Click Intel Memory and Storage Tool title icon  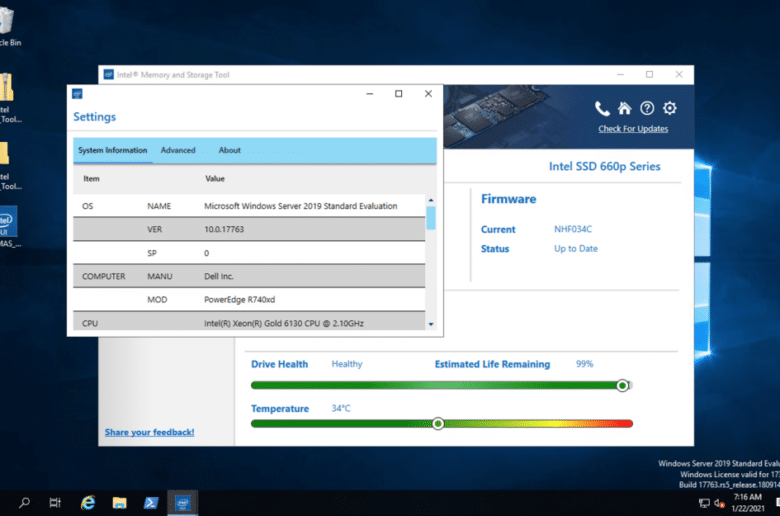pos(108,75)
